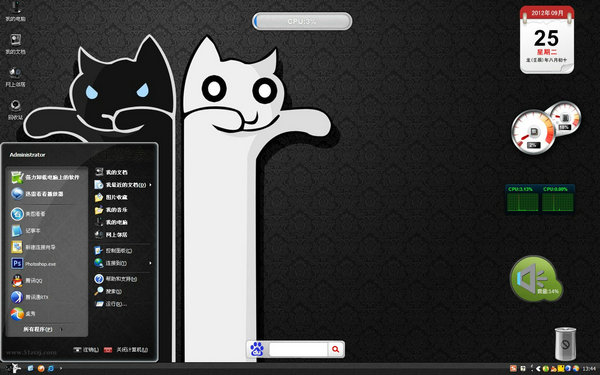Viewport: 600px width, 375px height.
Task: Expand 我最近的文档 submenu arrow
Action: click(150, 185)
